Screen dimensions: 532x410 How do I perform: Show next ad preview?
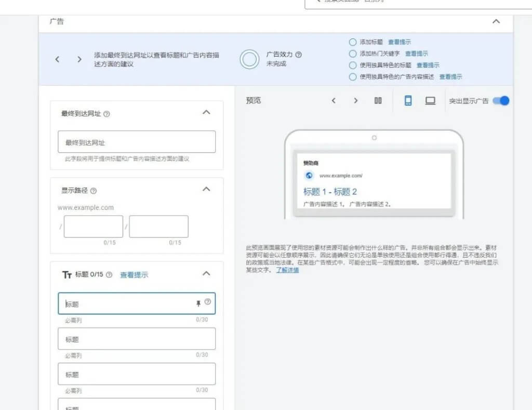click(355, 100)
